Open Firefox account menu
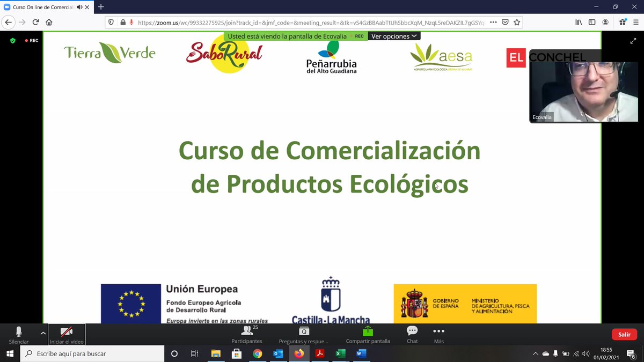This screenshot has height=362, width=644. (x=605, y=23)
